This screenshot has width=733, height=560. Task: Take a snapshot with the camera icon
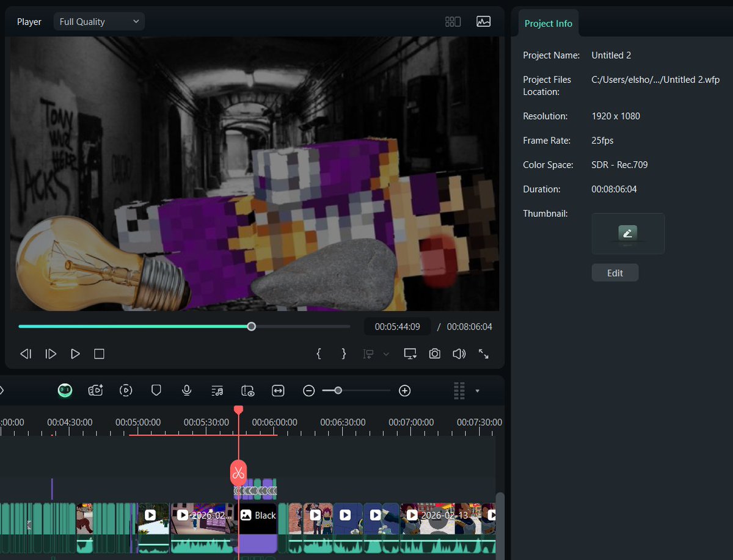(x=434, y=354)
